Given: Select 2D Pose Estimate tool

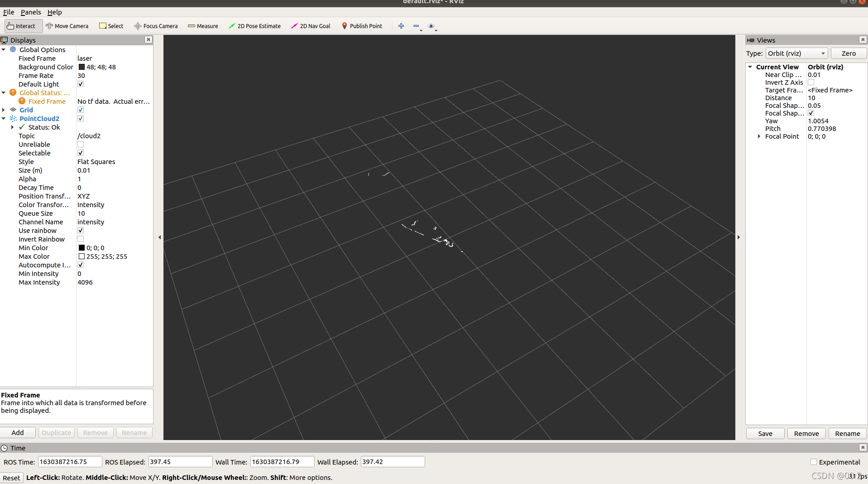Looking at the screenshot, I should [x=254, y=26].
